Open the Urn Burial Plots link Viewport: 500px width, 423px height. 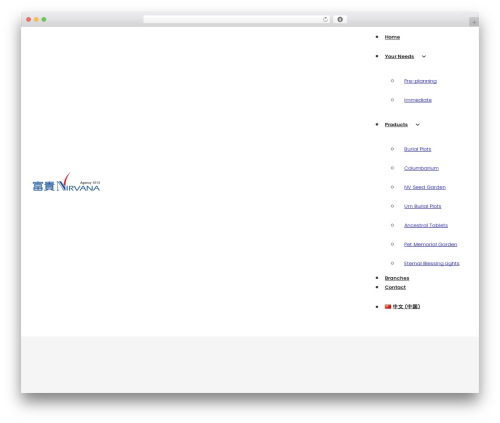pyautogui.click(x=422, y=206)
